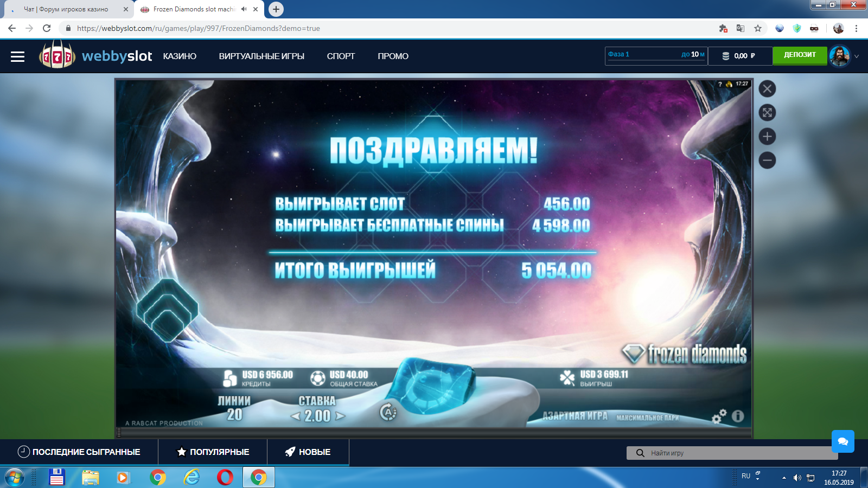The width and height of the screenshot is (868, 488).
Task: Go to the СПОРТ section
Action: (341, 56)
